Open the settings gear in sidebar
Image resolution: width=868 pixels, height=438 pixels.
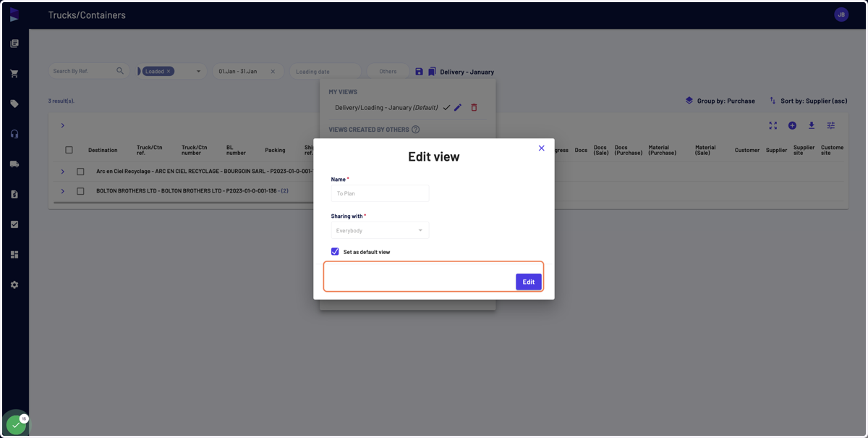pyautogui.click(x=14, y=285)
